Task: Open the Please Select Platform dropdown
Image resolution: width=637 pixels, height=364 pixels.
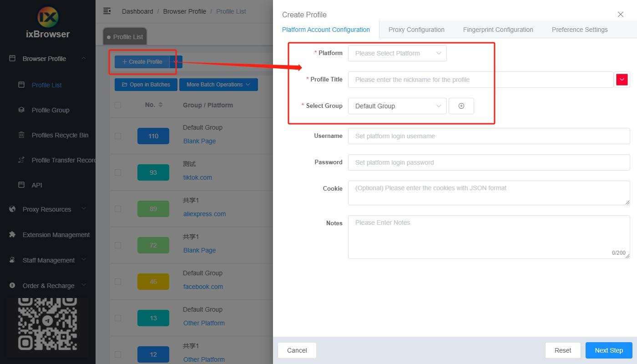Action: [397, 53]
